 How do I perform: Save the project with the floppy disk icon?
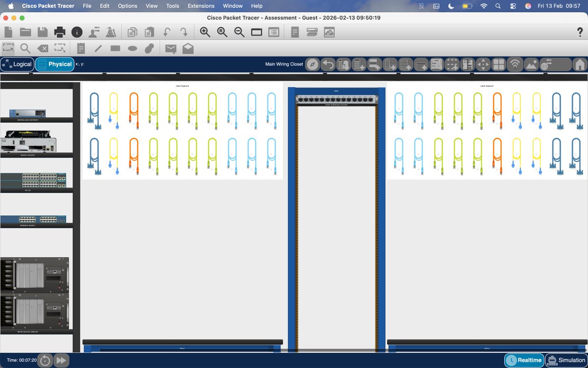click(x=42, y=32)
